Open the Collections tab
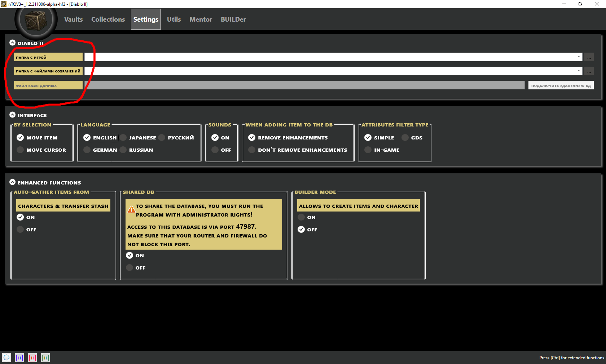 [x=108, y=19]
